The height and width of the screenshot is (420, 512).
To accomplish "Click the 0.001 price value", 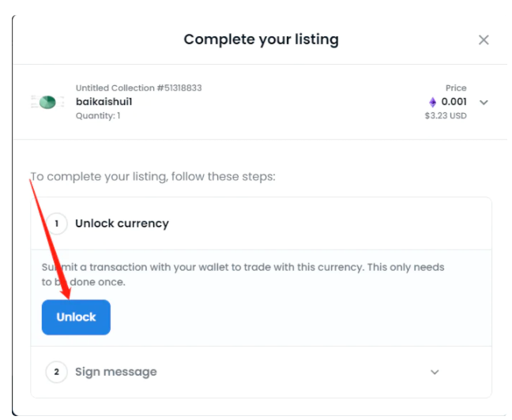I will pyautogui.click(x=454, y=102).
